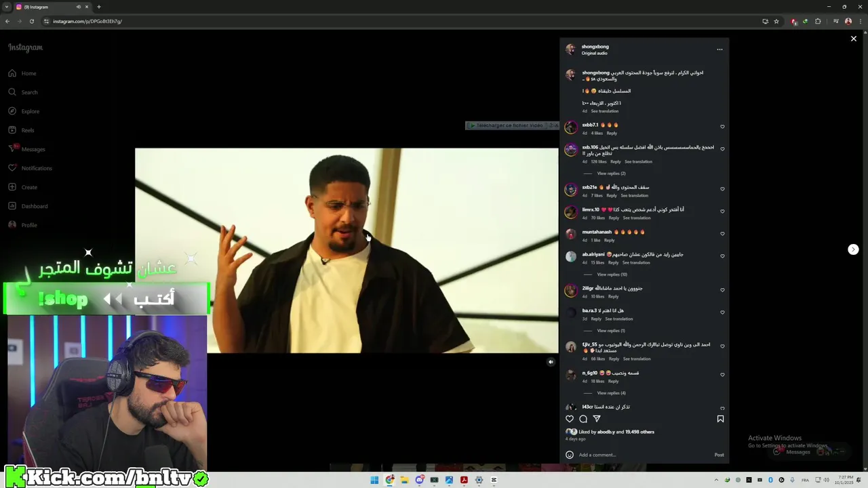Open Windows Start menu
This screenshot has width=868, height=488.
(374, 480)
